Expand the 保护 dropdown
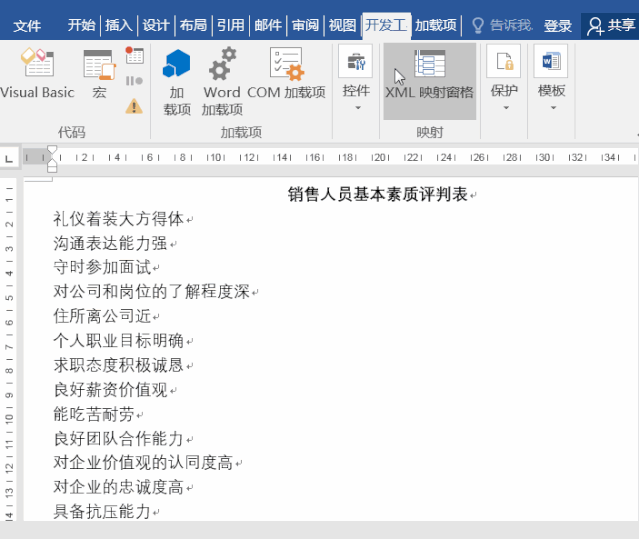Screen dimensions: 639x539 (x=504, y=80)
